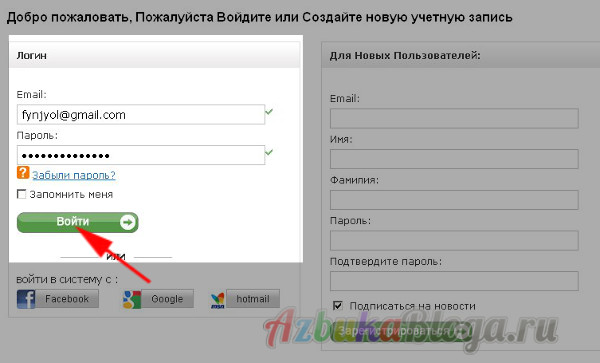
Task: Click the "Имя" first name field
Action: click(454, 159)
